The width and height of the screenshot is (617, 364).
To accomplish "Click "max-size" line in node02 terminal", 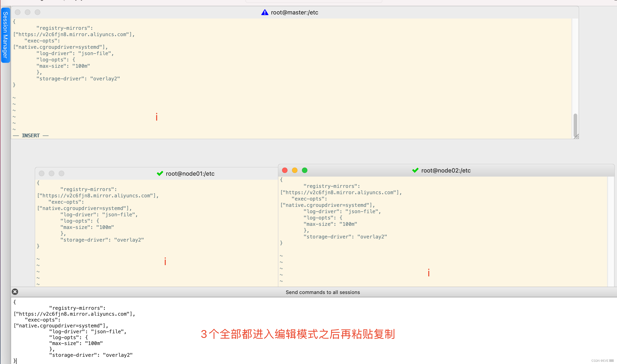I will click(x=330, y=224).
